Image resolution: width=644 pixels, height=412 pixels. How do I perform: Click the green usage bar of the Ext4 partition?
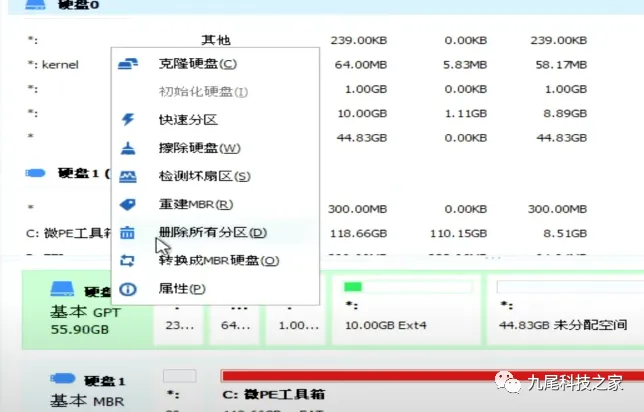point(353,287)
